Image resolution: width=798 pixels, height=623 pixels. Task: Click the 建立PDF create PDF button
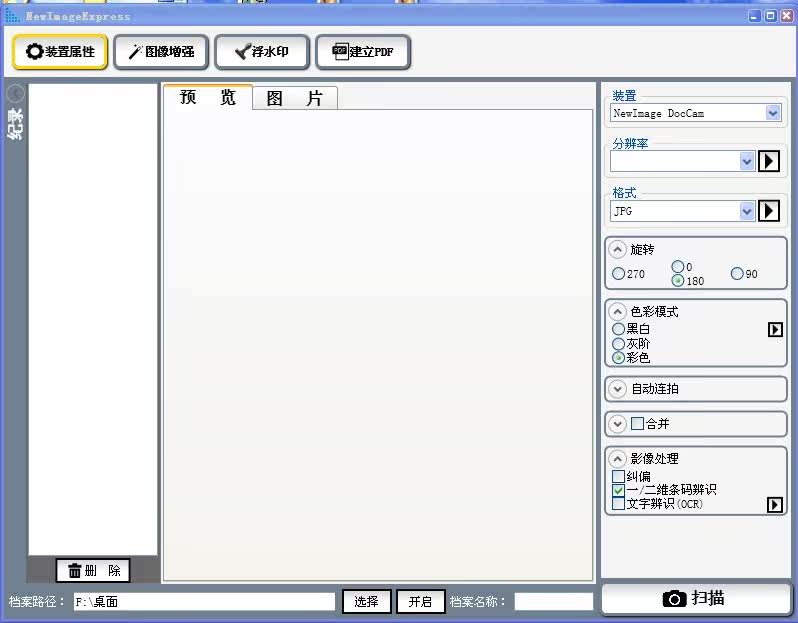point(363,51)
